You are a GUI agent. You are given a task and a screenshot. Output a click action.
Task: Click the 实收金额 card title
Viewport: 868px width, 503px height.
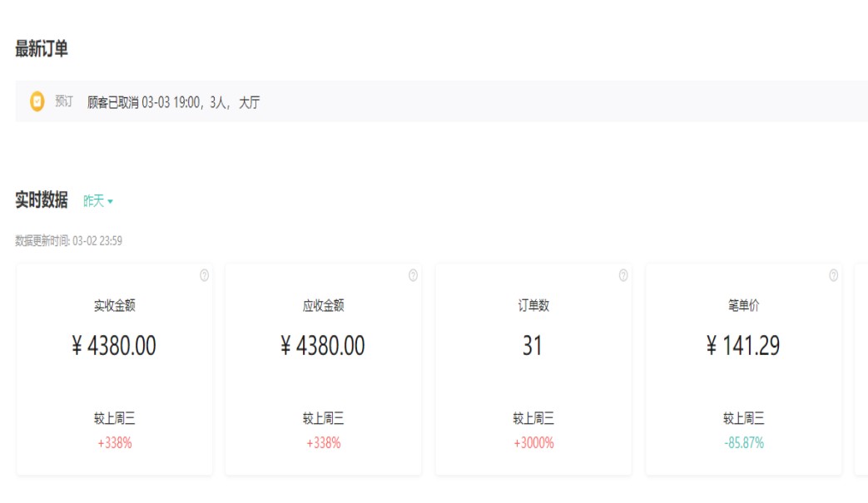tap(115, 306)
